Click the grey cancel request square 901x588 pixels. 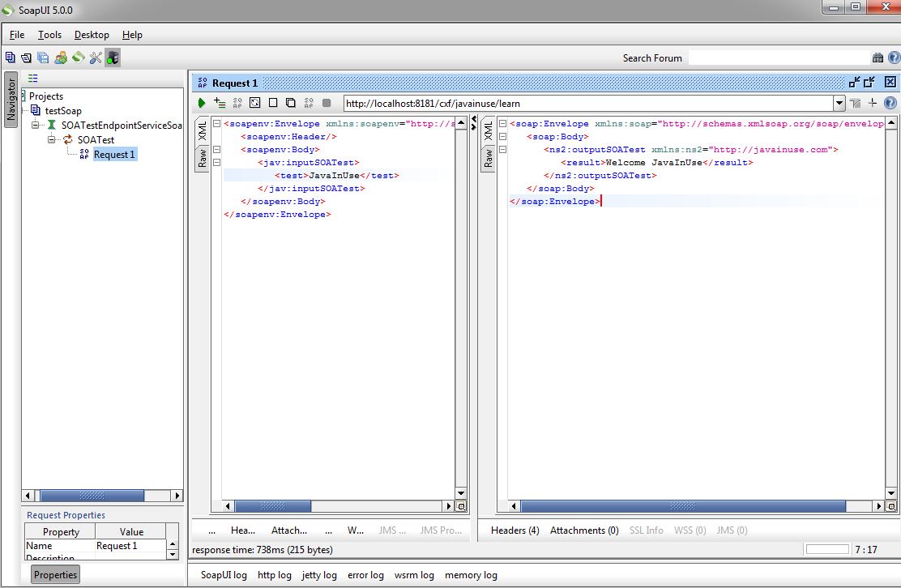(x=327, y=103)
